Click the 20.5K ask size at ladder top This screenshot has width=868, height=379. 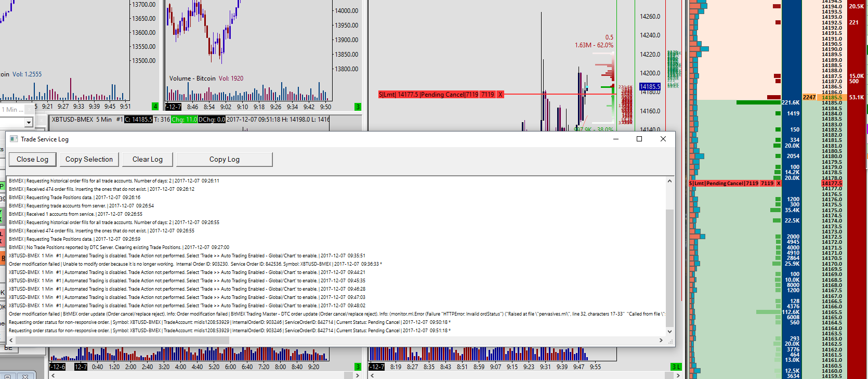click(857, 6)
